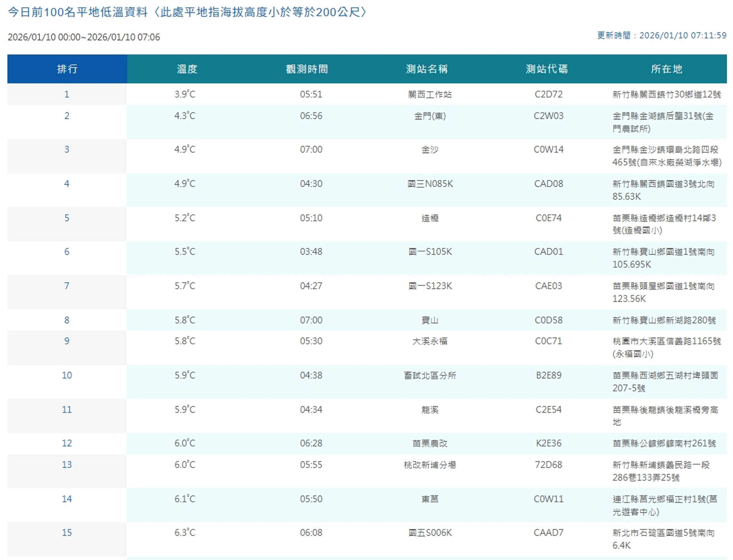
Task: Select station name 苗栗農改
Action: [430, 444]
